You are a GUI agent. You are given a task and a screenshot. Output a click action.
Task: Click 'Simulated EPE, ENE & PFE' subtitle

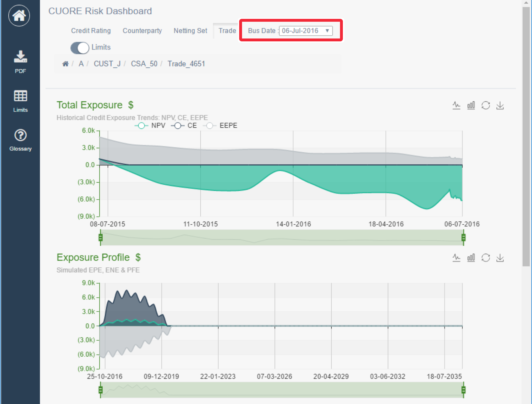point(98,270)
